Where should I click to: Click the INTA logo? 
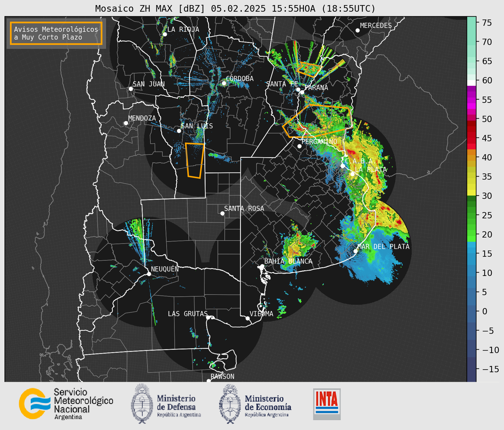click(327, 404)
